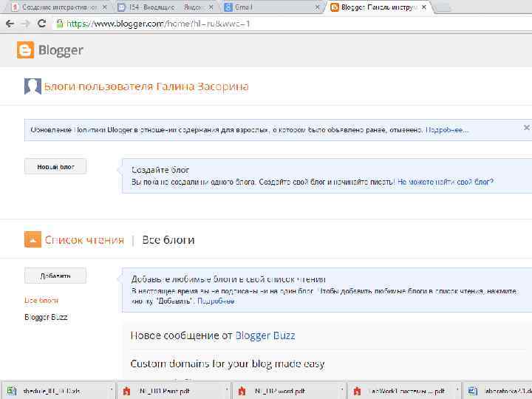Open Подробнее link in reading list notice
Screen dimensions: 532x399
click(216, 301)
